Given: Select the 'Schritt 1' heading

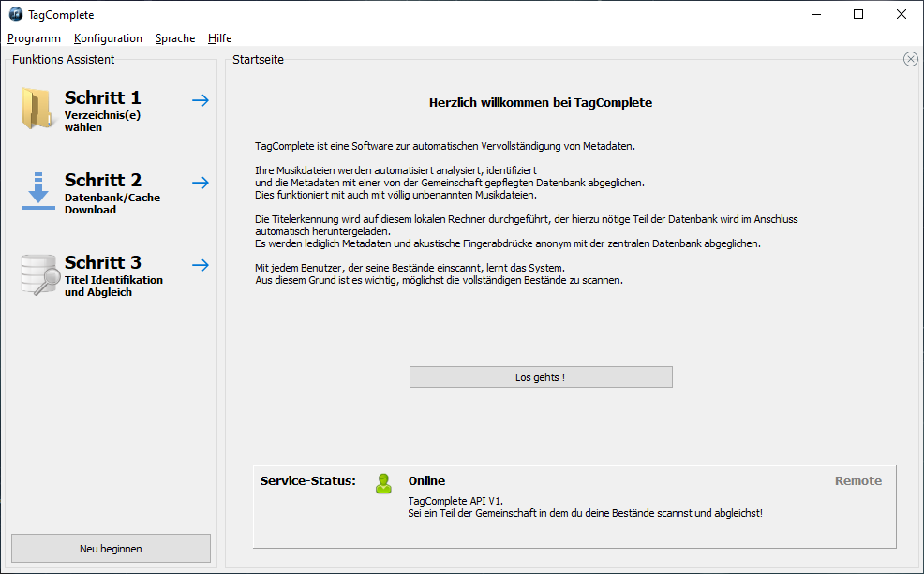Looking at the screenshot, I should point(102,97).
